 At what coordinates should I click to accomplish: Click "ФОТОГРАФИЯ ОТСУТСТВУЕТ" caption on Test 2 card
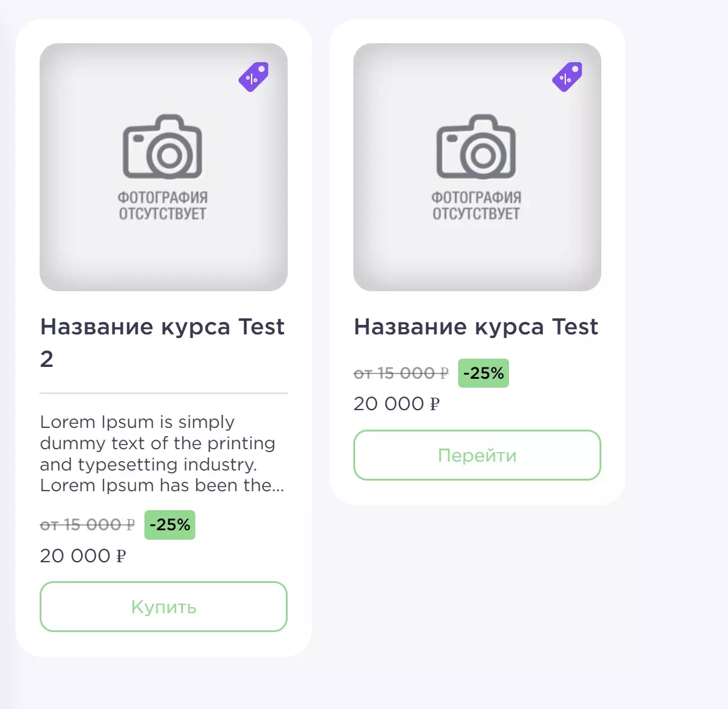coord(163,205)
